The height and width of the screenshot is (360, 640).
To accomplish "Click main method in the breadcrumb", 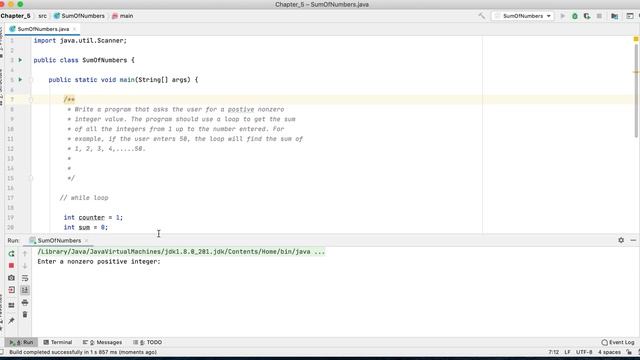I will click(122, 16).
